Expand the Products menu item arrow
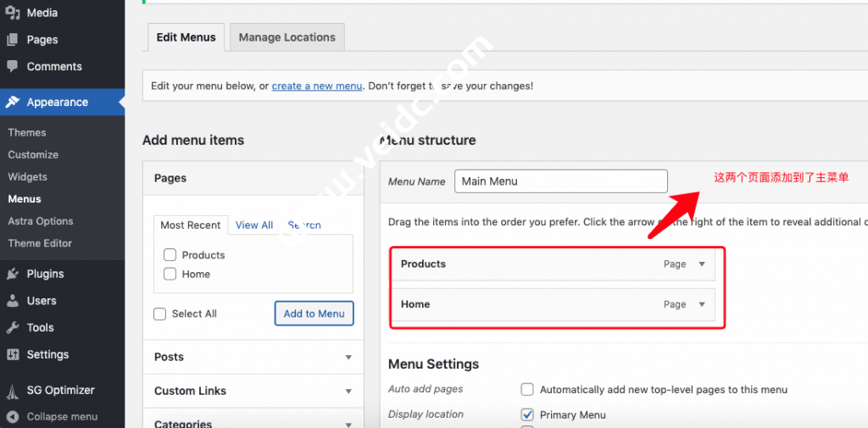The width and height of the screenshot is (868, 428). (701, 264)
